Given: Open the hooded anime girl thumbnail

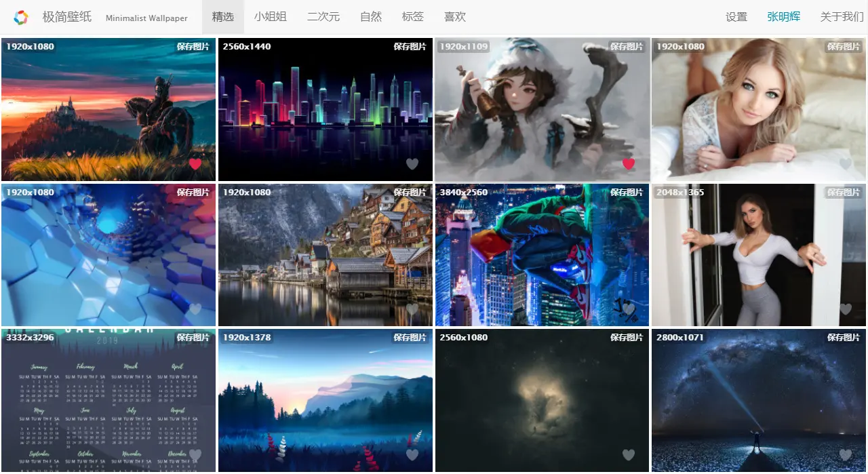Looking at the screenshot, I should tap(542, 109).
